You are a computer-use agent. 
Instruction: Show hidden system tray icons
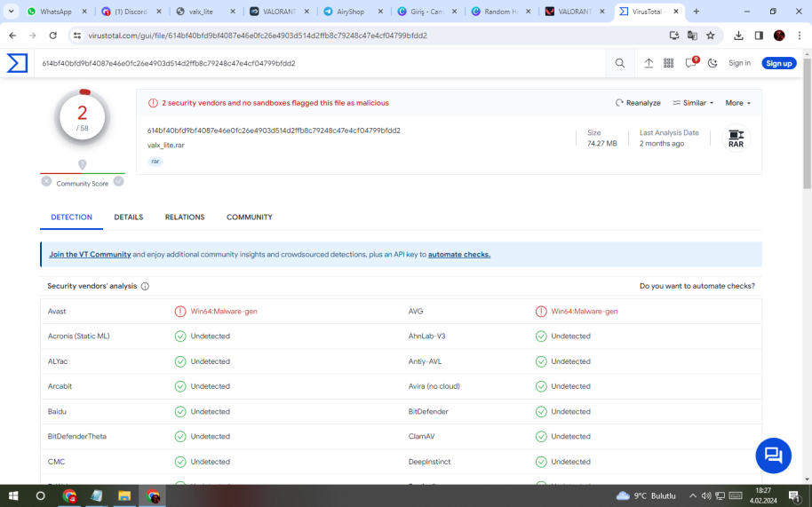coord(692,495)
